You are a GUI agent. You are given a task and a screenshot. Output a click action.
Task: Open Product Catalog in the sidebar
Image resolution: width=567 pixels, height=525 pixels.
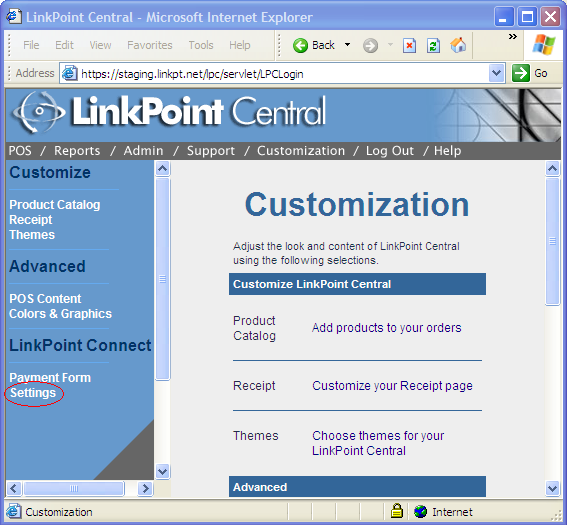(55, 205)
